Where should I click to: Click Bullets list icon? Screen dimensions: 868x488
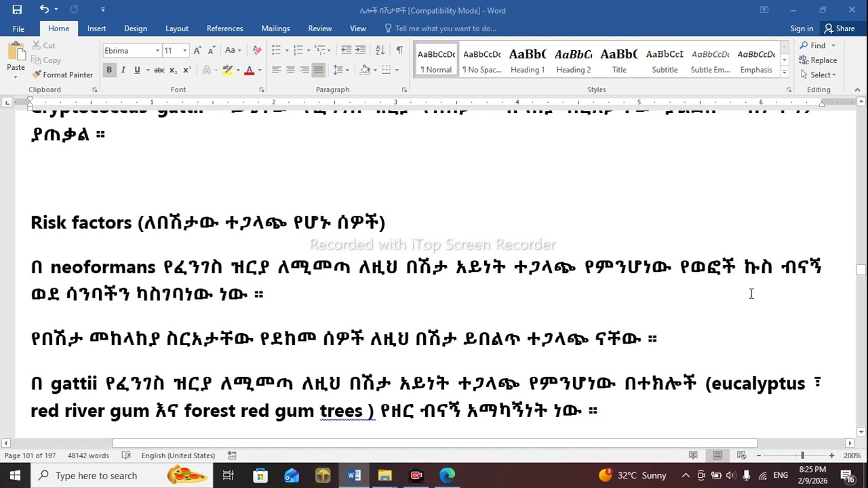point(276,51)
